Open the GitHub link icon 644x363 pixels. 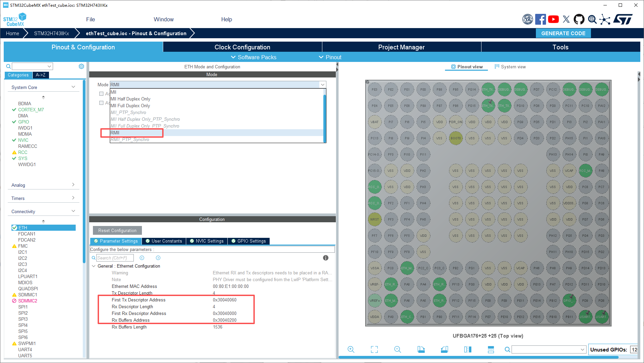pos(579,19)
